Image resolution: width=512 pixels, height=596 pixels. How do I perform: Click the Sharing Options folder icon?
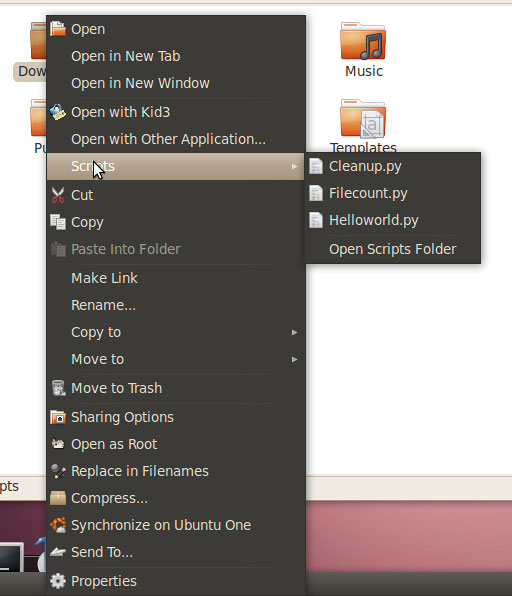pos(58,417)
